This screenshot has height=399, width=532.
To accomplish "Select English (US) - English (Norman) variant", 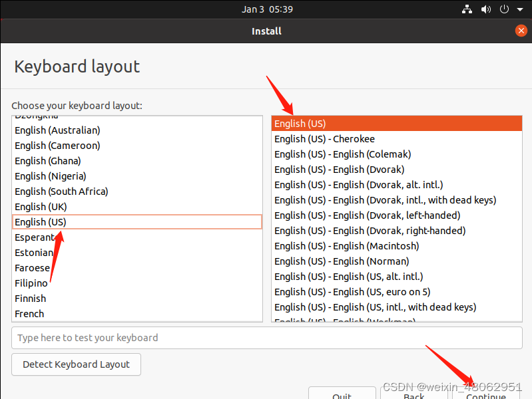I will (x=342, y=261).
